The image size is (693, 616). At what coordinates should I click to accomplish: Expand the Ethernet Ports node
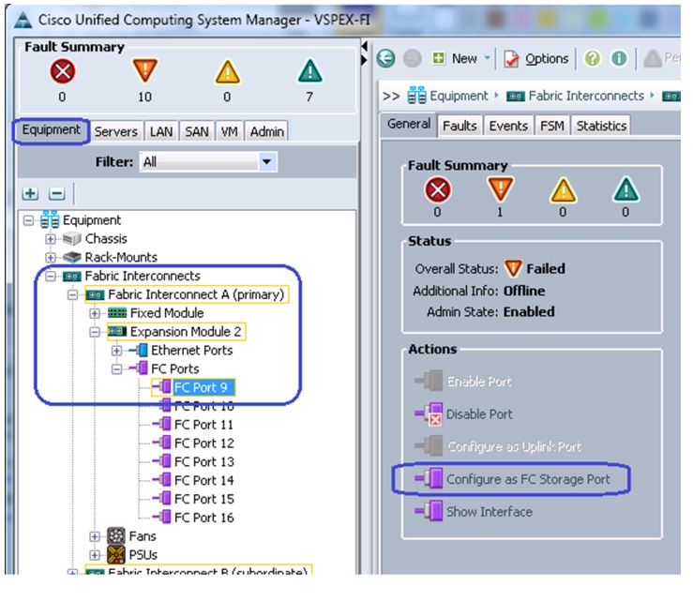116,351
